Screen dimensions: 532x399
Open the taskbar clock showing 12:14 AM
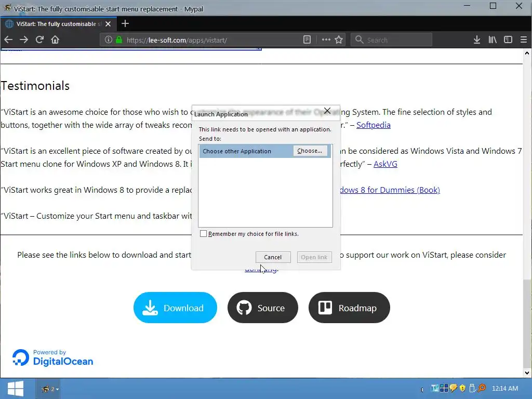[505, 388]
